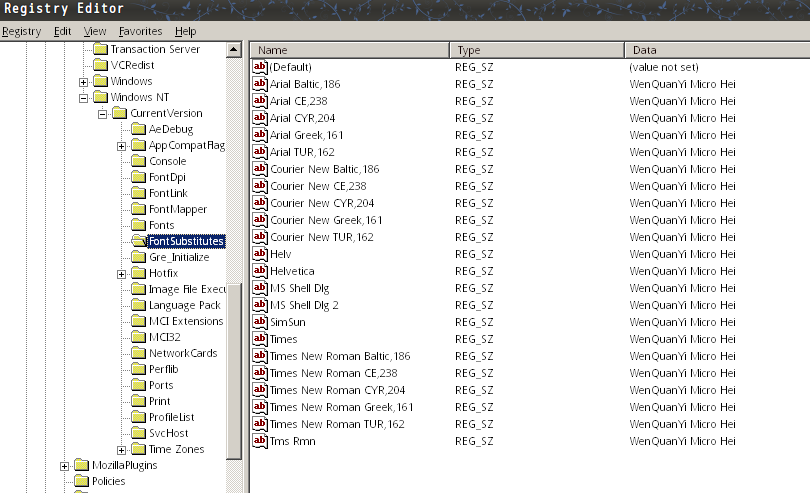The height and width of the screenshot is (493, 810).
Task: Select the Courier New Greek,161 value name
Action: 326,220
